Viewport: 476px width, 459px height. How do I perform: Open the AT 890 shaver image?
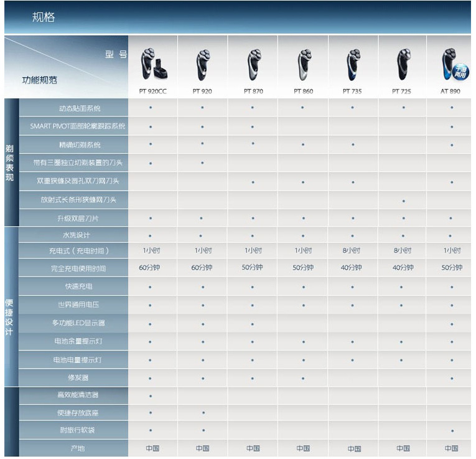[449, 65]
